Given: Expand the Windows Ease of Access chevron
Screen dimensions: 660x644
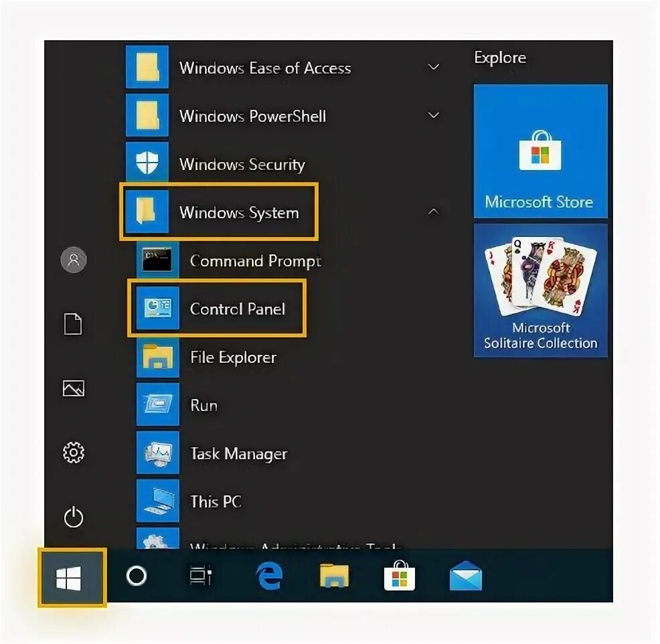Looking at the screenshot, I should [434, 67].
